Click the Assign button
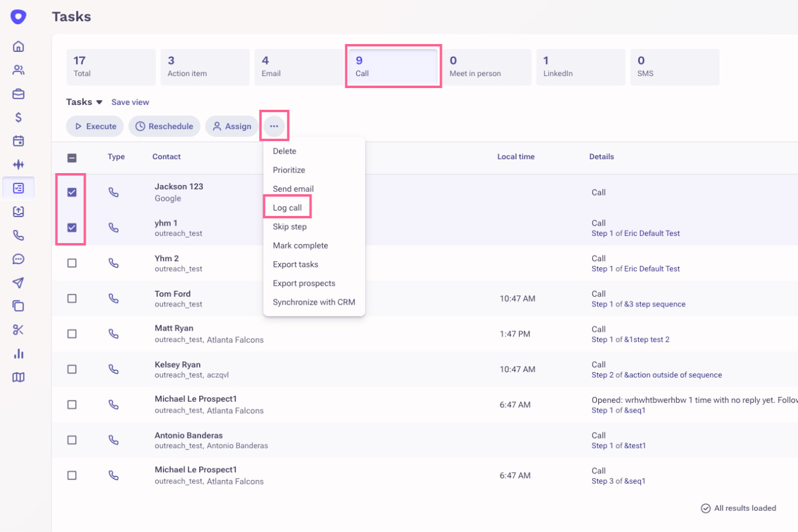 click(232, 126)
